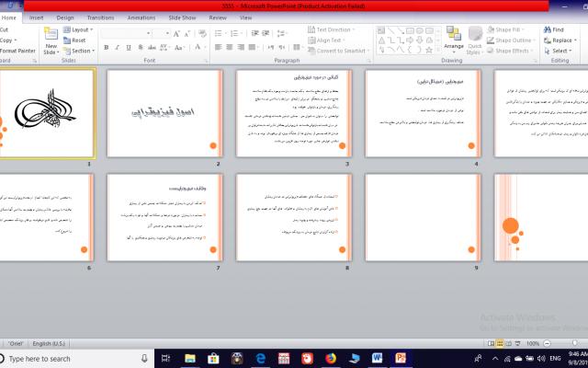Toggle text Shadow formatting
588x368 pixels.
click(141, 47)
